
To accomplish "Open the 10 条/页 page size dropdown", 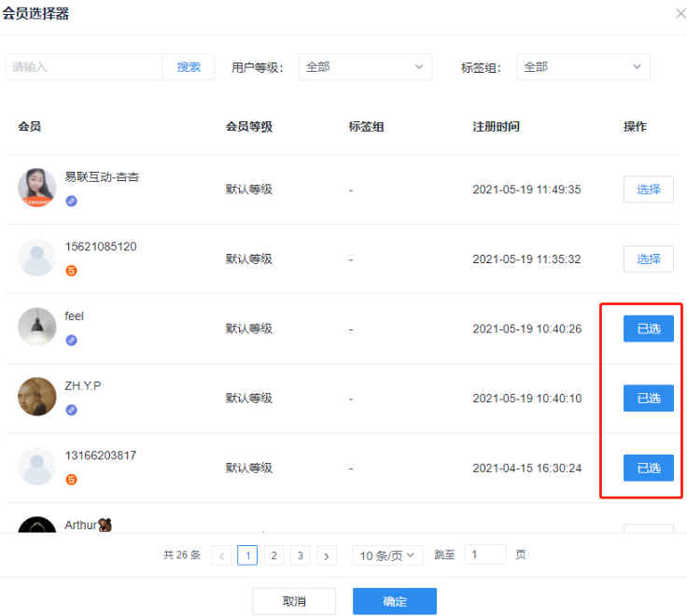I will tap(387, 555).
